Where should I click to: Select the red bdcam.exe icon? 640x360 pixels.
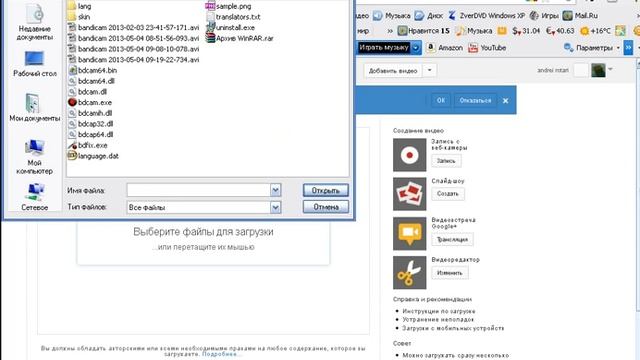(72, 102)
